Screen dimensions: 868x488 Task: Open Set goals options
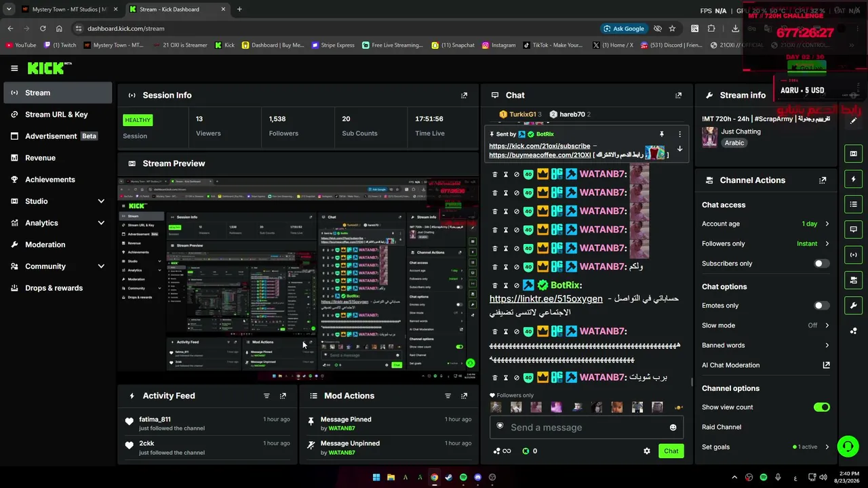766,447
